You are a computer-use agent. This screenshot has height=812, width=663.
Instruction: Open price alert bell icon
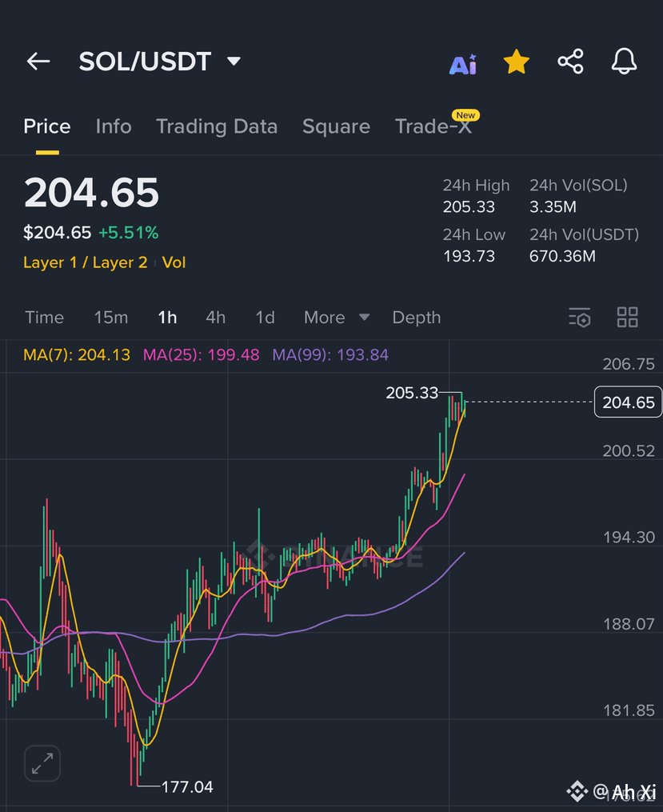pos(624,61)
